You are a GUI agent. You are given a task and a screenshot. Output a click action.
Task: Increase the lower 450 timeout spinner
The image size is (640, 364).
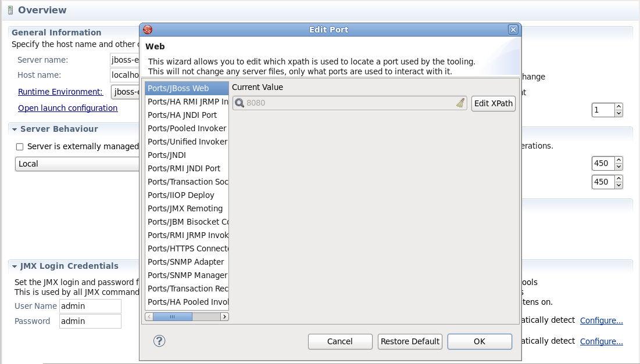pyautogui.click(x=618, y=179)
